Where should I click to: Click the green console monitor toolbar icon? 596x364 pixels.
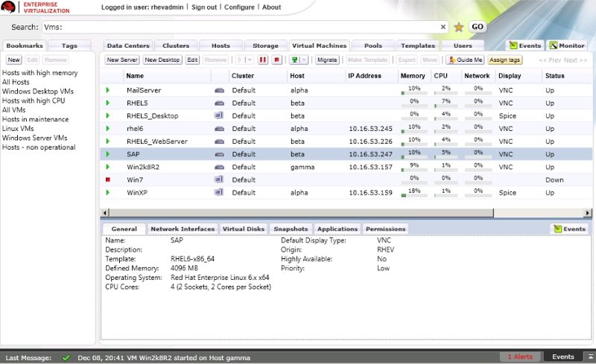coord(294,60)
